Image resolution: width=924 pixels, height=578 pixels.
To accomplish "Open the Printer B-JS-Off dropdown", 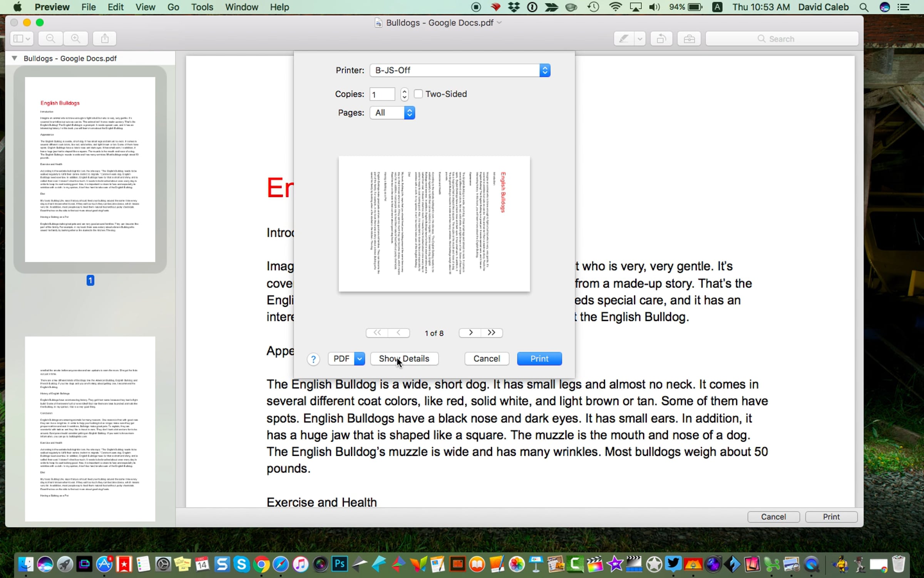I will pyautogui.click(x=460, y=70).
